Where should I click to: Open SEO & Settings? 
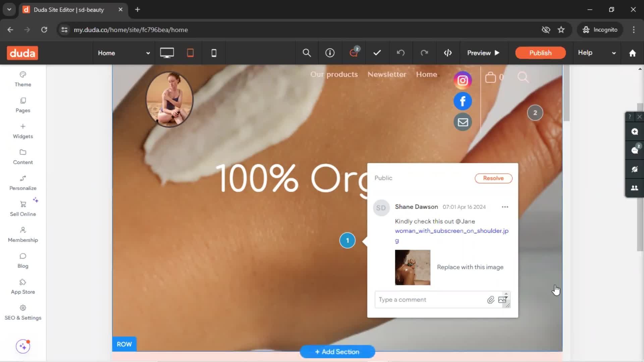click(x=23, y=312)
